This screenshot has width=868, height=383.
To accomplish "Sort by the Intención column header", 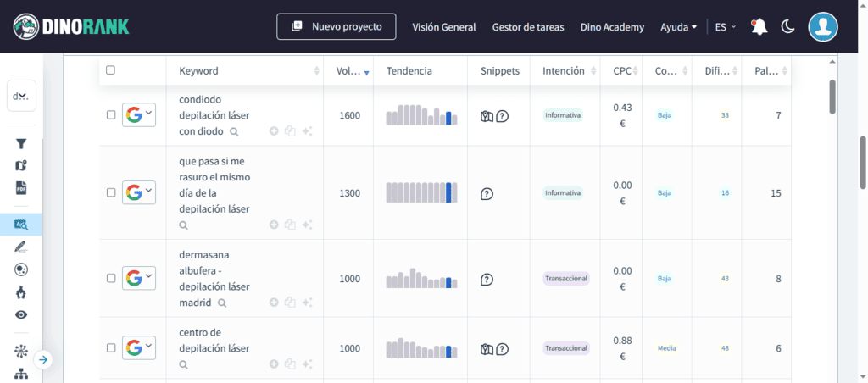I will point(565,71).
